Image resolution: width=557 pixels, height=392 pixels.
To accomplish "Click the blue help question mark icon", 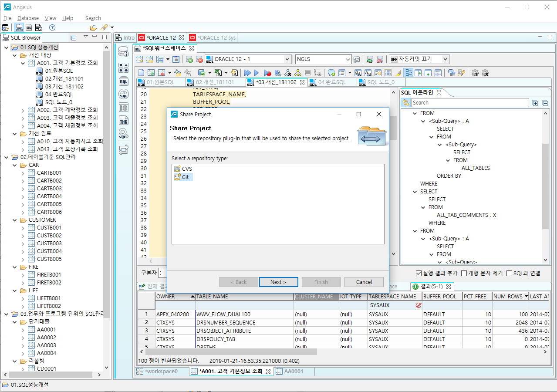I will coord(52,27).
